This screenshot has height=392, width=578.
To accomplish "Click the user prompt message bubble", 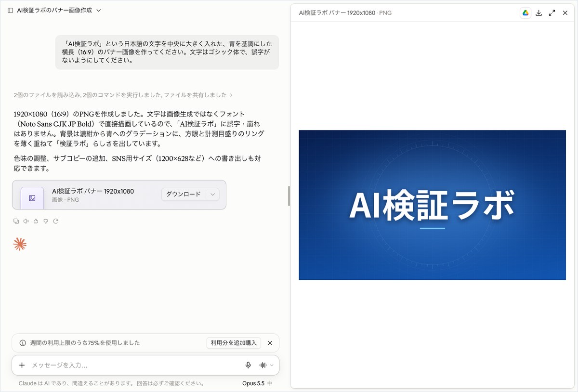I will click(167, 52).
